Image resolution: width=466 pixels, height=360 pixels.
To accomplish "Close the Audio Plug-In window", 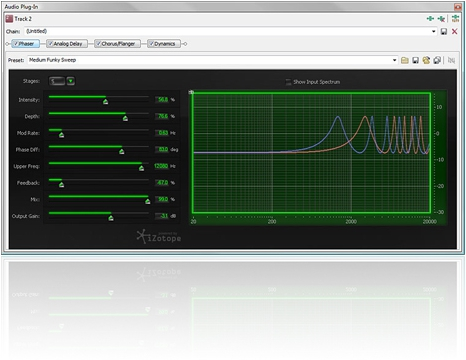I will (x=458, y=7).
